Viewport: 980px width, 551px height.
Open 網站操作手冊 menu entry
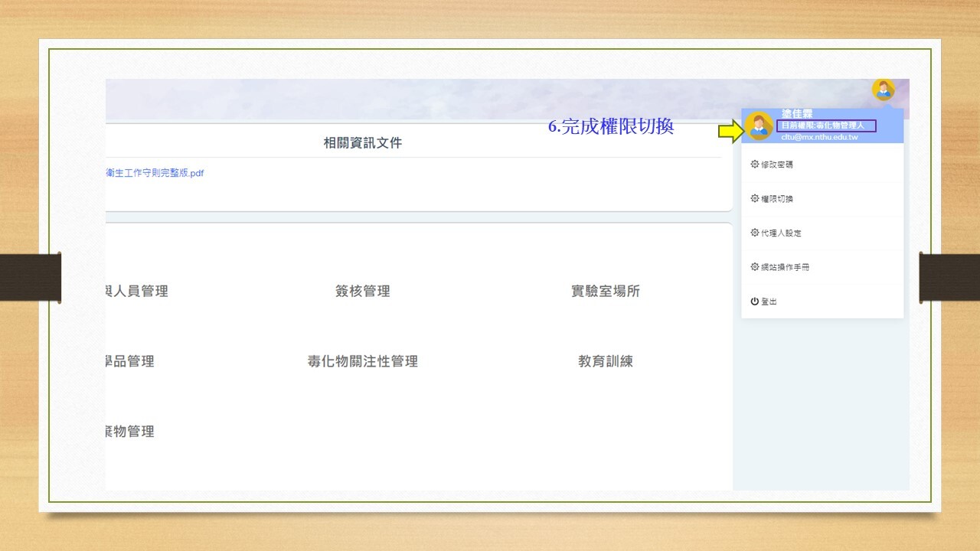pyautogui.click(x=785, y=267)
